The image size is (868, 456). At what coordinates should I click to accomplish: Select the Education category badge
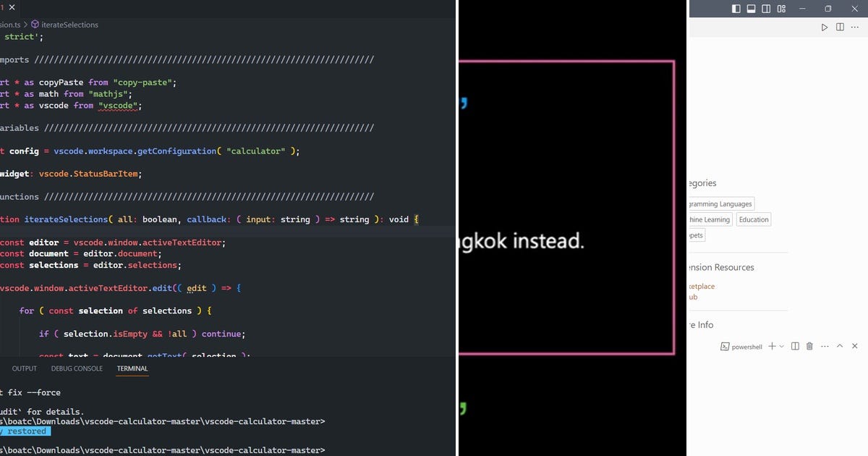coord(753,219)
